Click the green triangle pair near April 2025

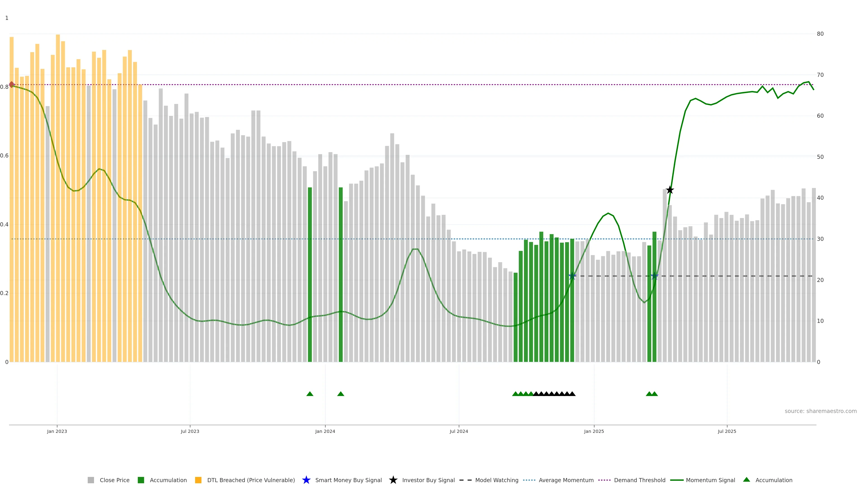tap(652, 394)
